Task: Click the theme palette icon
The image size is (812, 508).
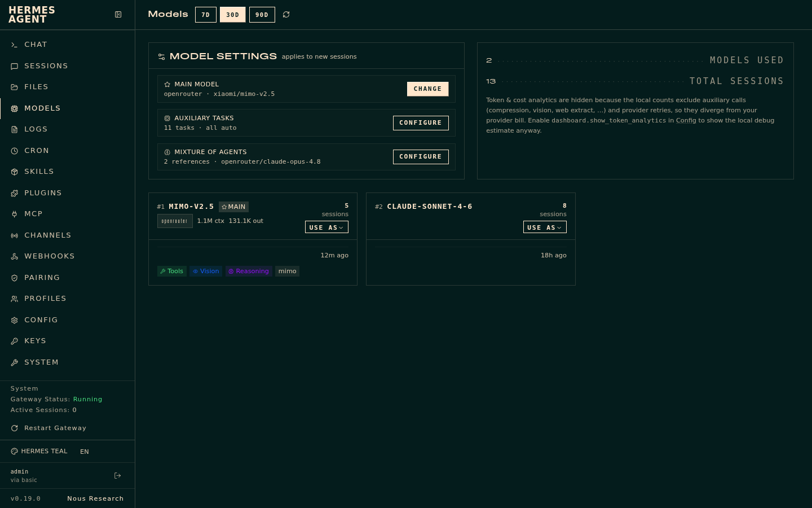Action: pyautogui.click(x=14, y=452)
